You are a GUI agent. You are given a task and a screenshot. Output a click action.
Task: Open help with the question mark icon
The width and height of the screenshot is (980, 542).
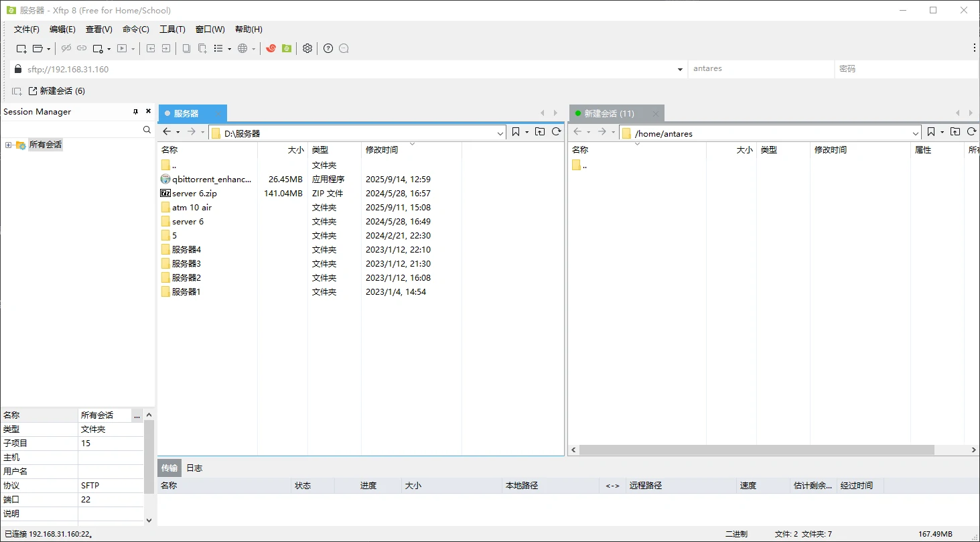(328, 48)
